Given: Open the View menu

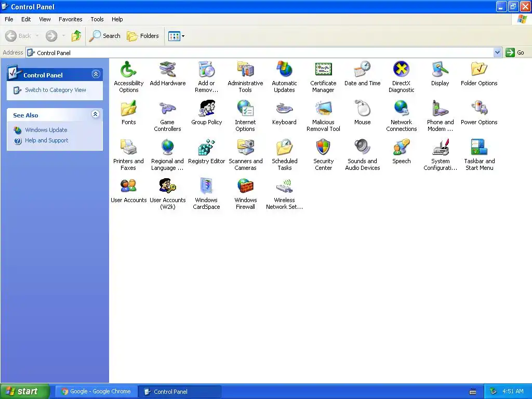Looking at the screenshot, I should 45,19.
